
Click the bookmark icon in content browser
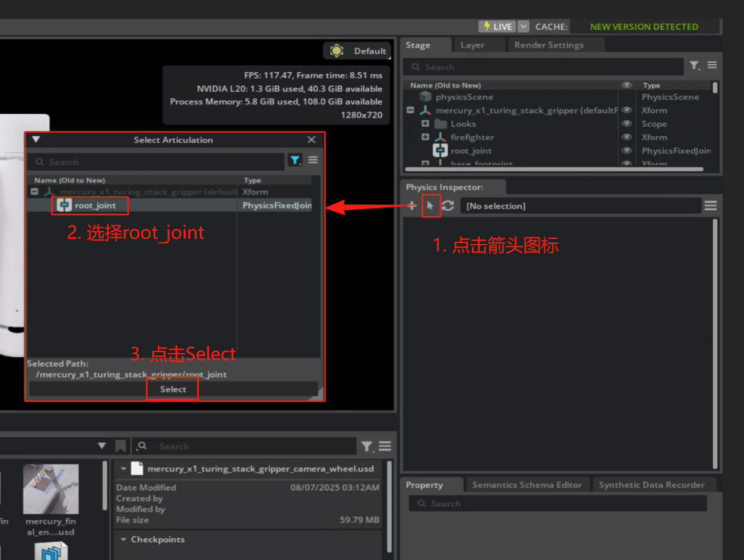click(x=120, y=446)
